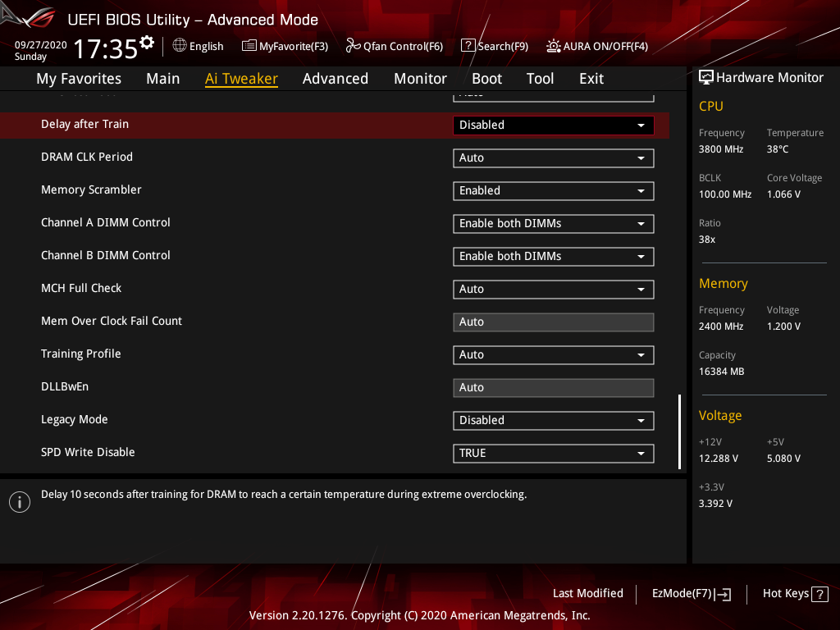Open Qfan Control(F6)
840x630 pixels.
point(395,46)
